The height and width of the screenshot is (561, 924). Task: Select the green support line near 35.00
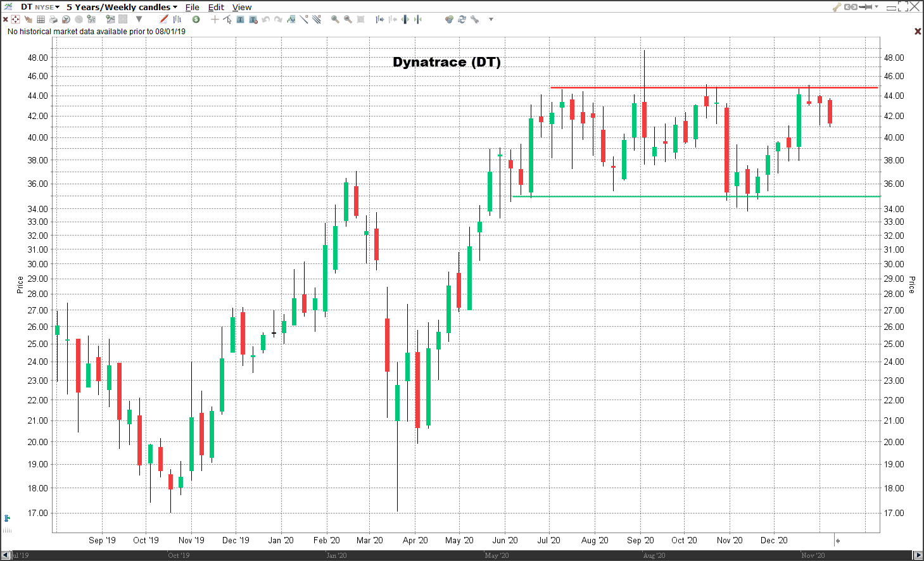pyautogui.click(x=696, y=196)
